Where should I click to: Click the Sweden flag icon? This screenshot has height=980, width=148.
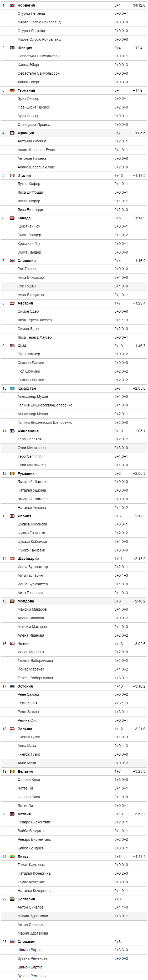pyautogui.click(x=12, y=48)
